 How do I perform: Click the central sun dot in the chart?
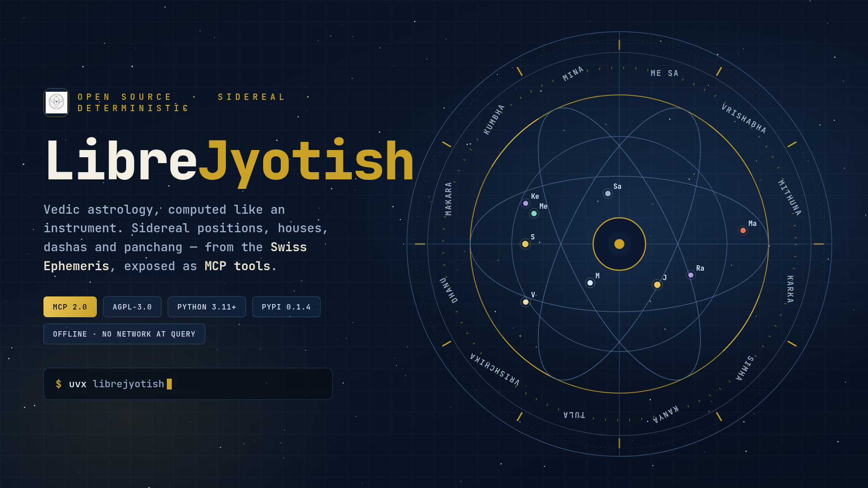click(619, 244)
